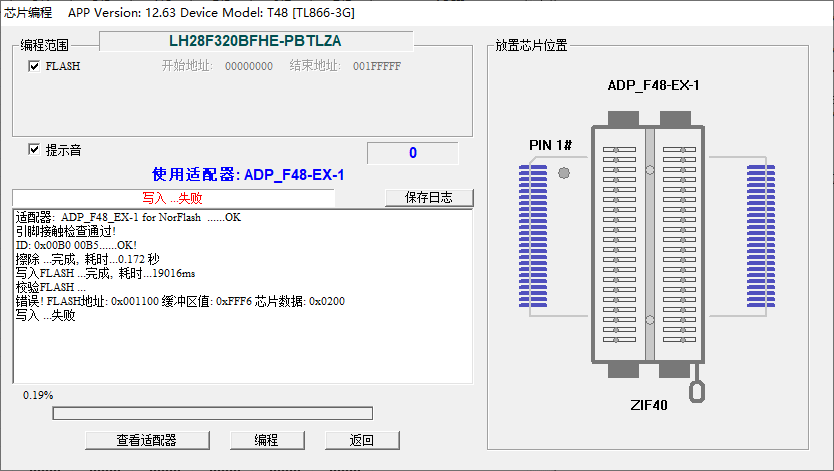Disable the 提示音 sound checkbox
This screenshot has height=471, width=834.
coord(34,150)
